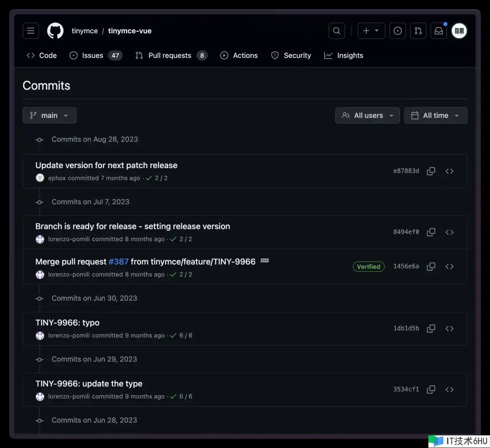Open the search icon button

336,31
